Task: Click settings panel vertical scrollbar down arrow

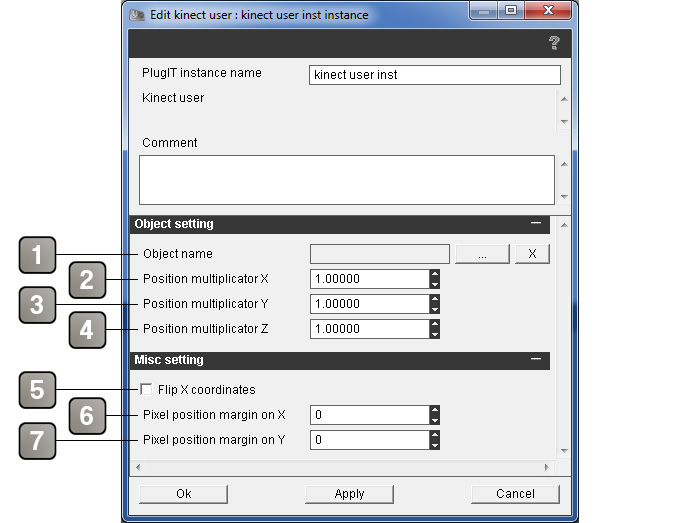Action: (564, 451)
